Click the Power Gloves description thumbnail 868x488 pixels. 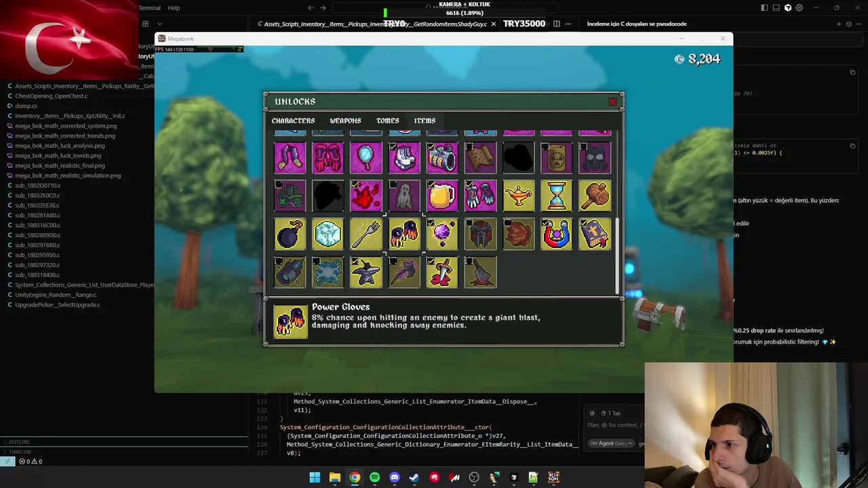click(290, 321)
